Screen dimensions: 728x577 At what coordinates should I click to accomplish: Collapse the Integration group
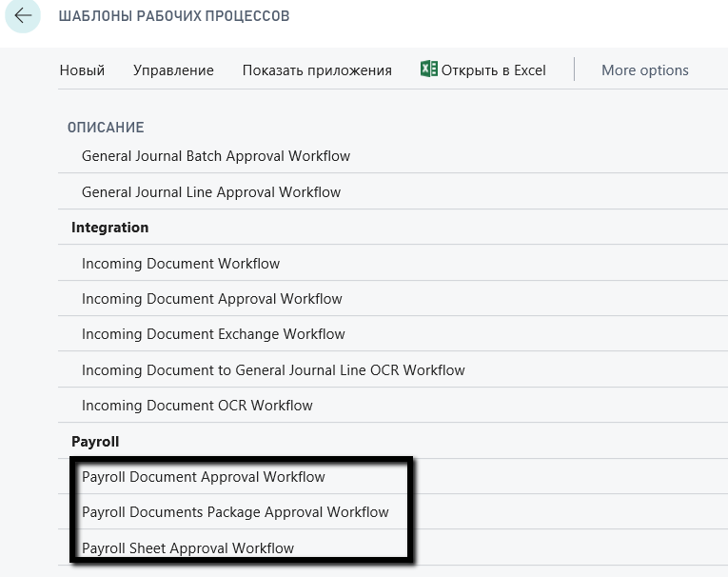click(x=110, y=228)
